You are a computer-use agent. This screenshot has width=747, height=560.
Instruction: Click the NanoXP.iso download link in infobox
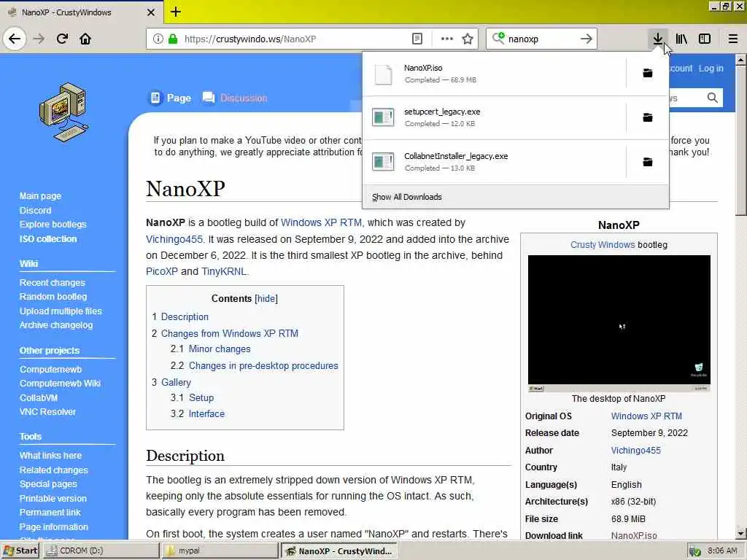click(x=634, y=535)
